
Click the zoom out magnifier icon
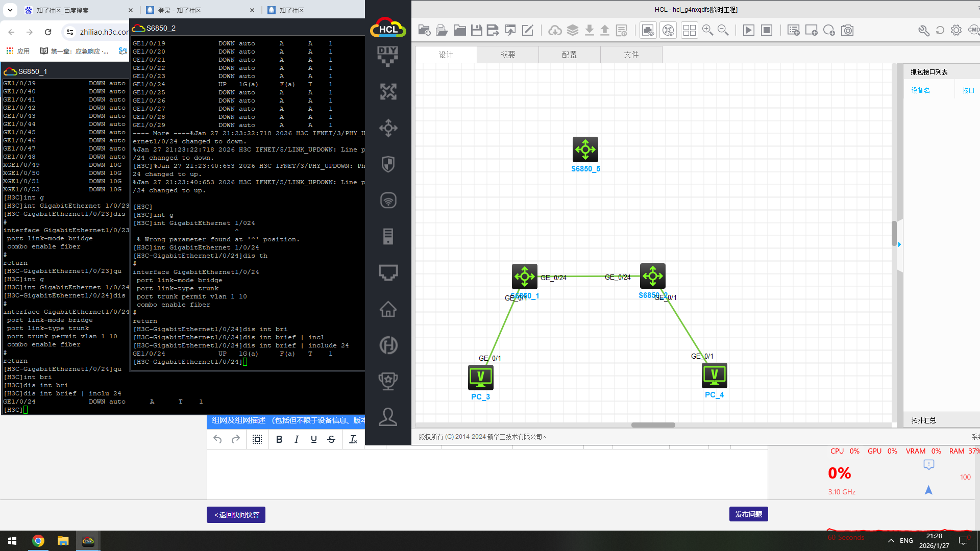click(723, 31)
